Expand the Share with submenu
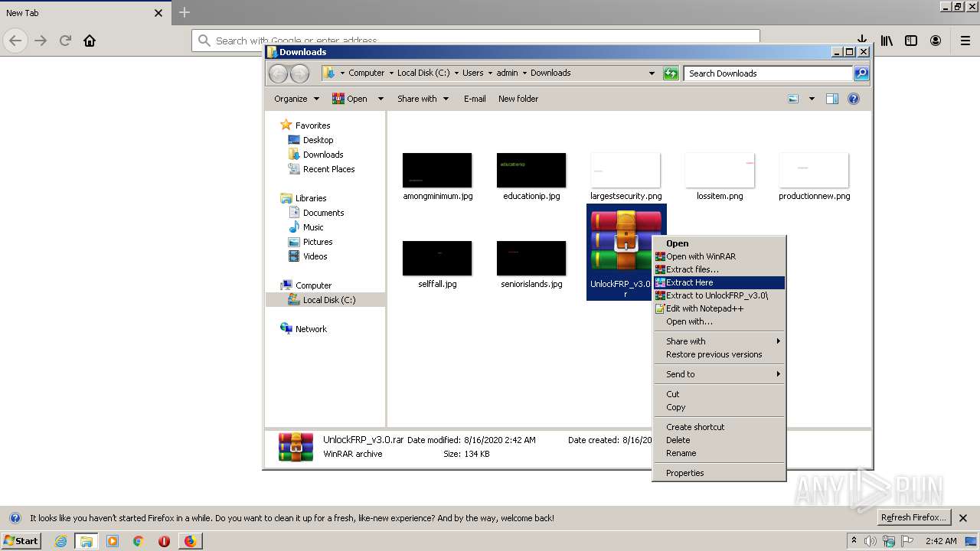The width and height of the screenshot is (980, 551). [x=718, y=341]
